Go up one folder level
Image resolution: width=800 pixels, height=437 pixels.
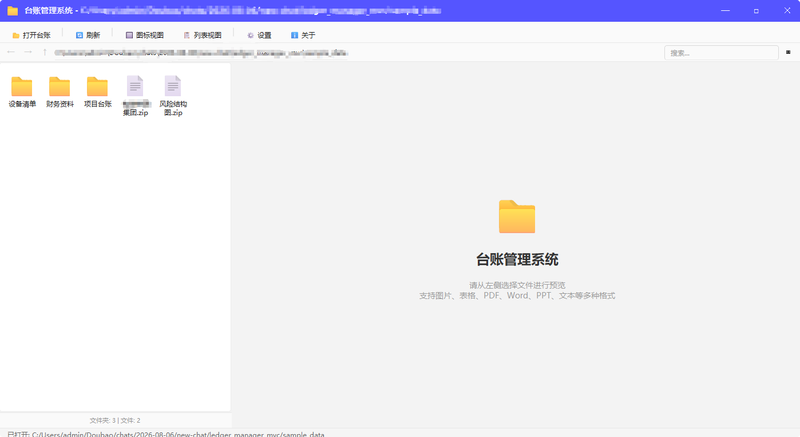point(45,52)
